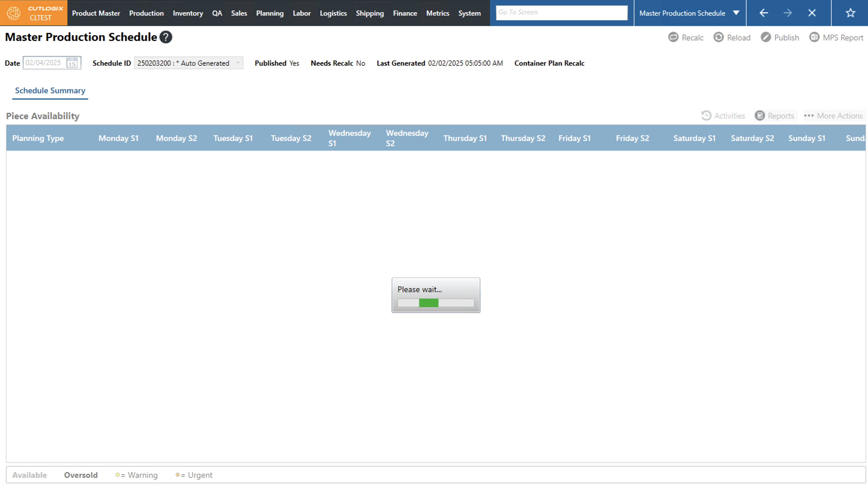
Task: Select the Schedule Summary tab
Action: [50, 91]
